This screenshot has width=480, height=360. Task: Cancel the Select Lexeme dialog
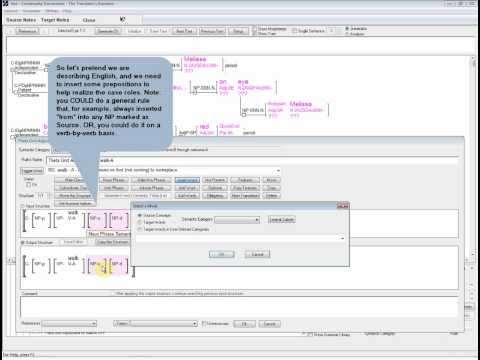click(257, 254)
